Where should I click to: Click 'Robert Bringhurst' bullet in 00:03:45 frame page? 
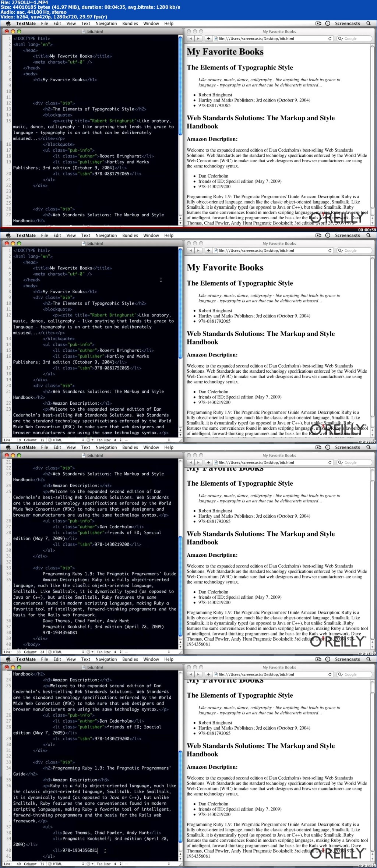pyautogui.click(x=215, y=723)
